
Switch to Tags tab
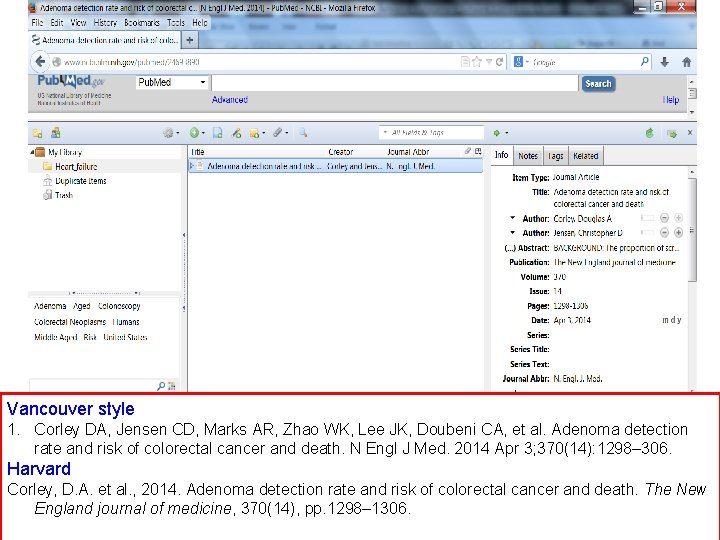click(556, 156)
